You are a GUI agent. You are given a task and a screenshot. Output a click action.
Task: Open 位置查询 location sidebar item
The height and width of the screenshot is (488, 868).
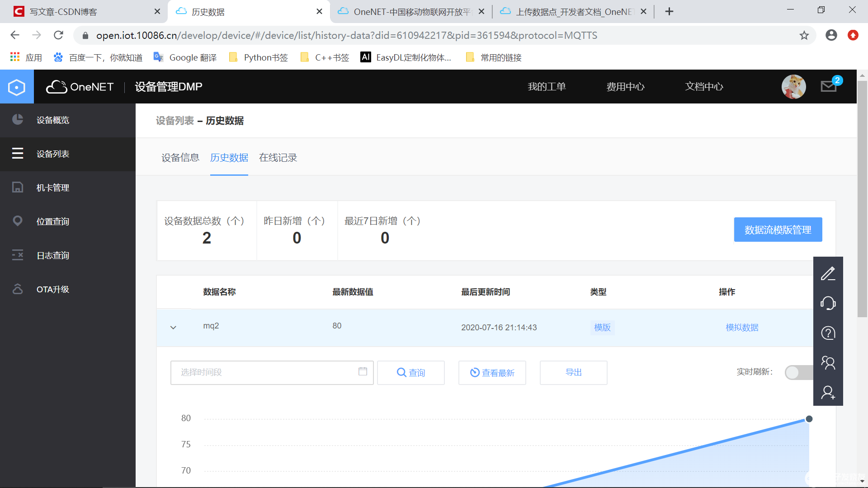(x=53, y=221)
